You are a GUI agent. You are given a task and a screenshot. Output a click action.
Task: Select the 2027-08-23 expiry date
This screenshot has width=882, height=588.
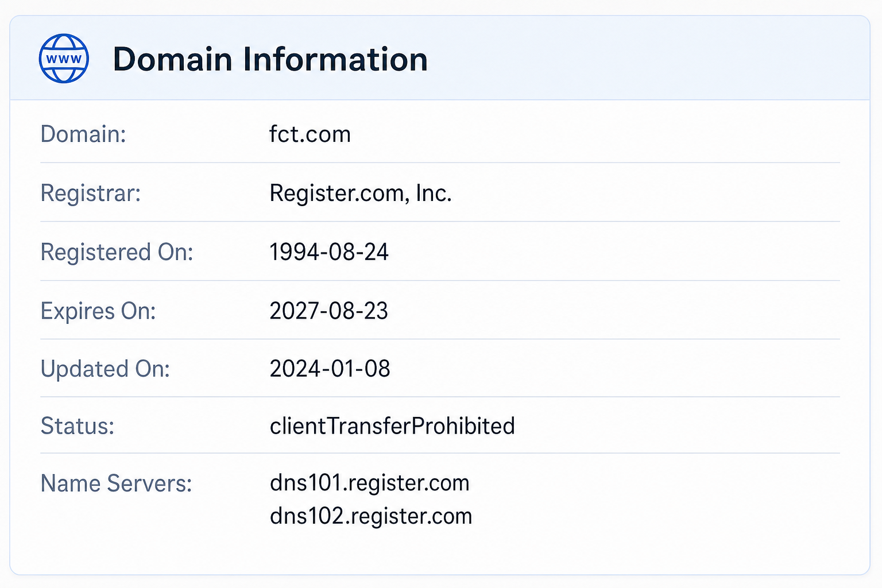tap(329, 311)
